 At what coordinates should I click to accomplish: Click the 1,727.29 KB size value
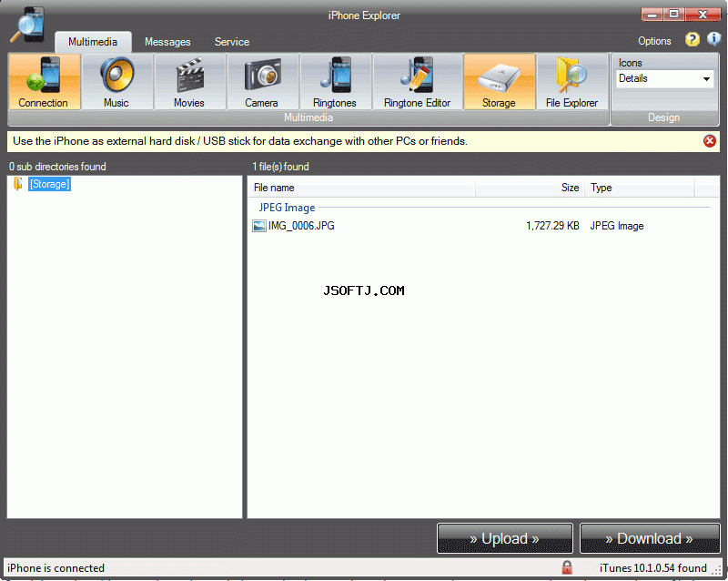pos(552,226)
